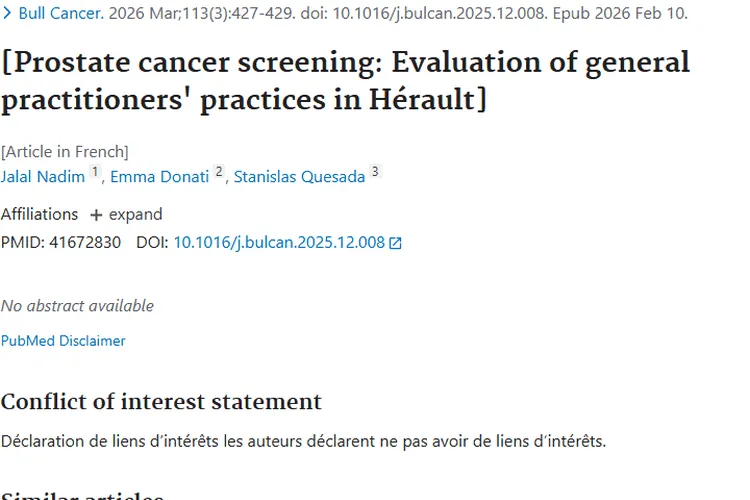Viewport: 750px width, 500px height.
Task: Click affiliation superscript 2 after Emma Donati
Action: tap(219, 172)
